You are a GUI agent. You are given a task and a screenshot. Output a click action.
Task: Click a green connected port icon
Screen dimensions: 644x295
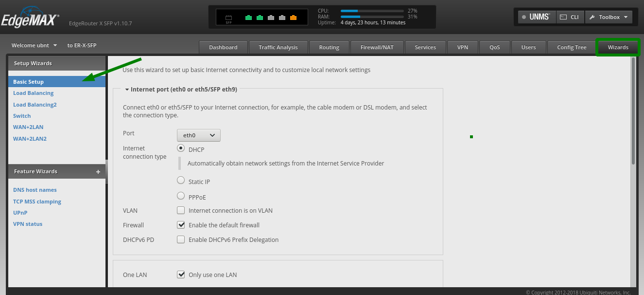tap(248, 18)
